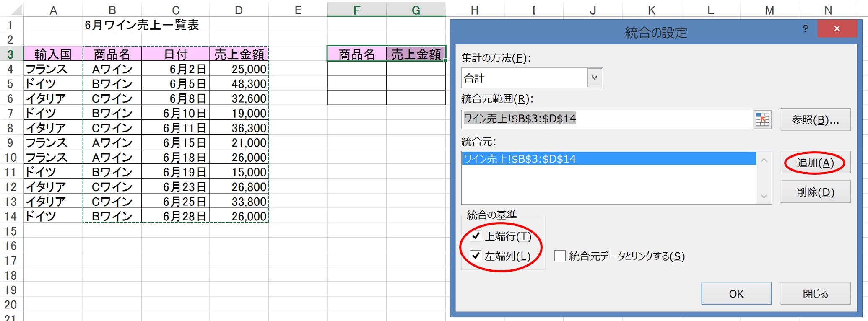Click inside the 統合元範囲 input field
Screen dimensions: 868x321
click(608, 119)
